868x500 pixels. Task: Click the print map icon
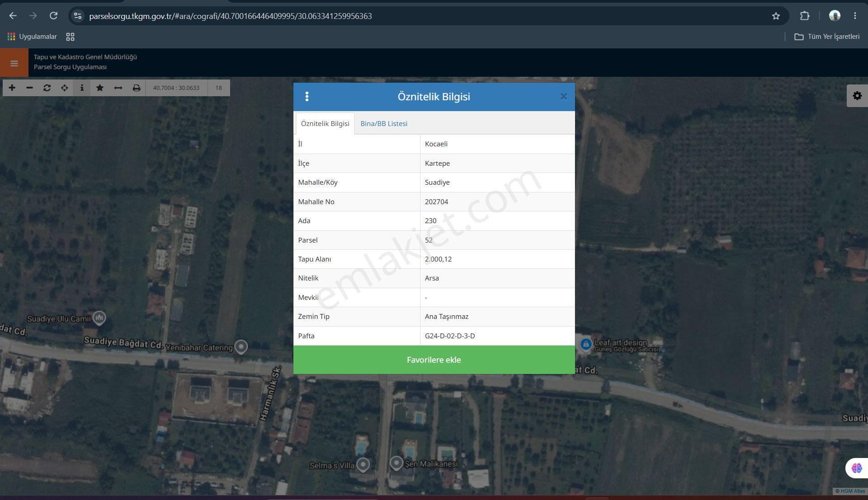[x=136, y=88]
